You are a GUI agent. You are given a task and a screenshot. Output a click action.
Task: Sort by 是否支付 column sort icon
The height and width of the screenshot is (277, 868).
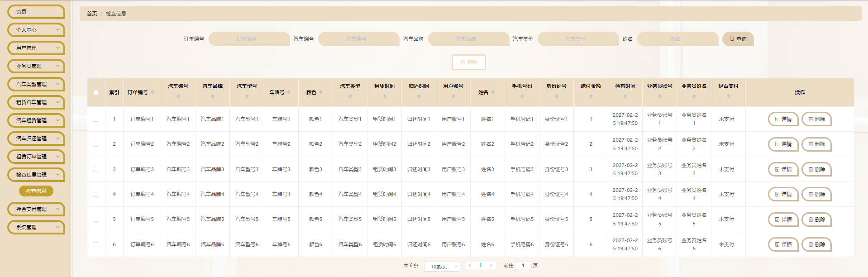729,96
